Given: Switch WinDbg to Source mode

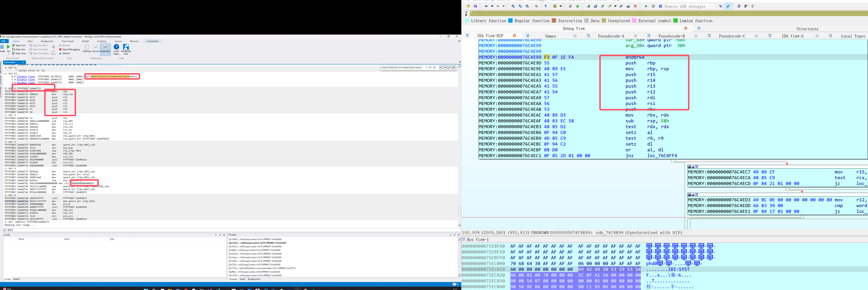Looking at the screenshot, I should 96,49.
